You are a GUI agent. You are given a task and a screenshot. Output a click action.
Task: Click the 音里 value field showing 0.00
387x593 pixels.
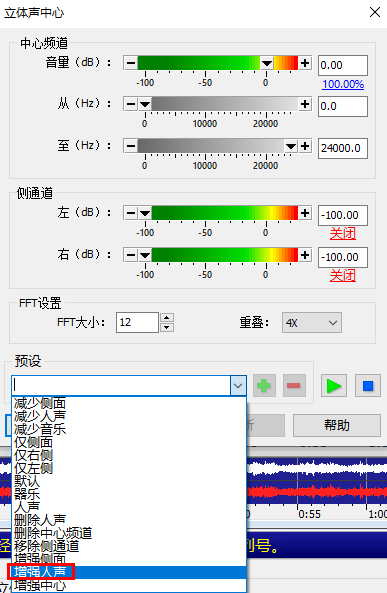(343, 65)
